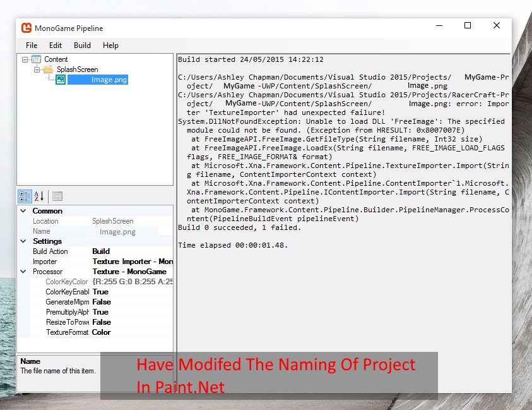Open the Help menu

[110, 45]
